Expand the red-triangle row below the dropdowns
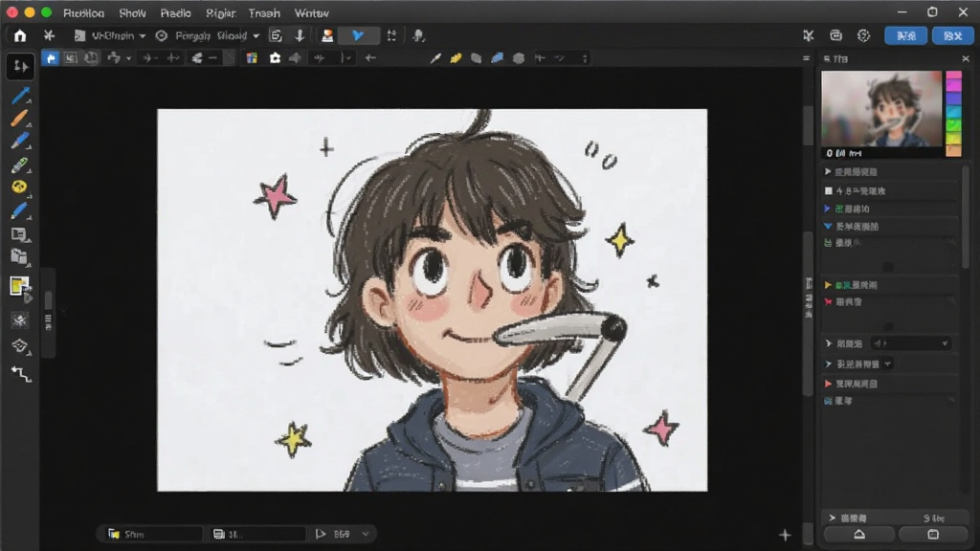Image resolution: width=980 pixels, height=551 pixels. 828,384
